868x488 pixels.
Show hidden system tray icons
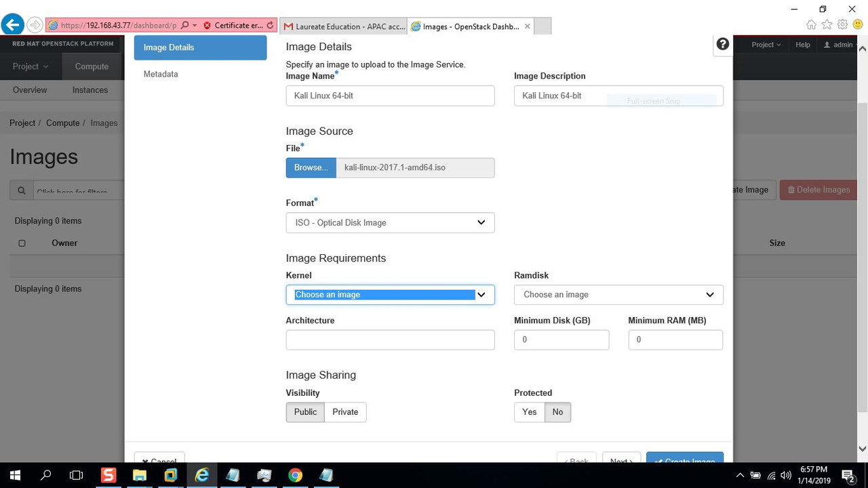740,475
